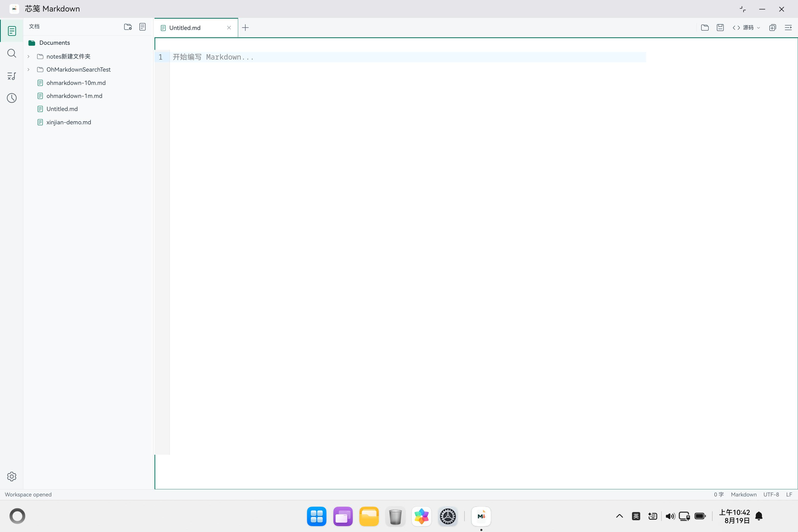Open Untitled.md in the file tree
798x532 pixels.
[88, 109]
